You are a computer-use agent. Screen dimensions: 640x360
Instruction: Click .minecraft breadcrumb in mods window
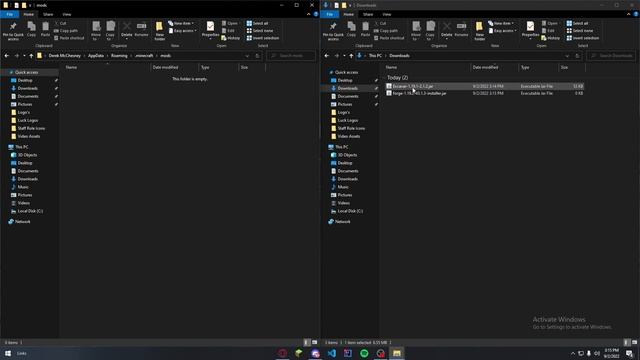point(144,56)
